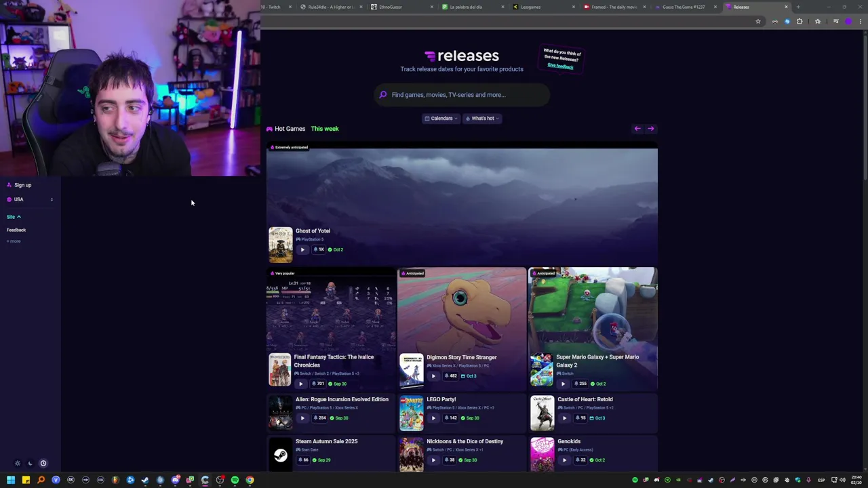The height and width of the screenshot is (488, 868).
Task: Play the Super Mario Galaxy trailer
Action: click(x=563, y=384)
